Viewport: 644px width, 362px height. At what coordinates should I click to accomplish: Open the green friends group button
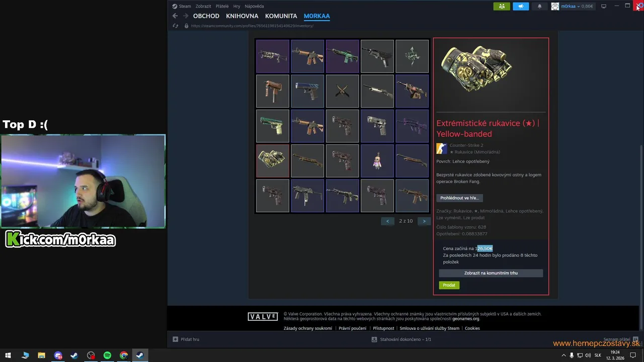[502, 6]
